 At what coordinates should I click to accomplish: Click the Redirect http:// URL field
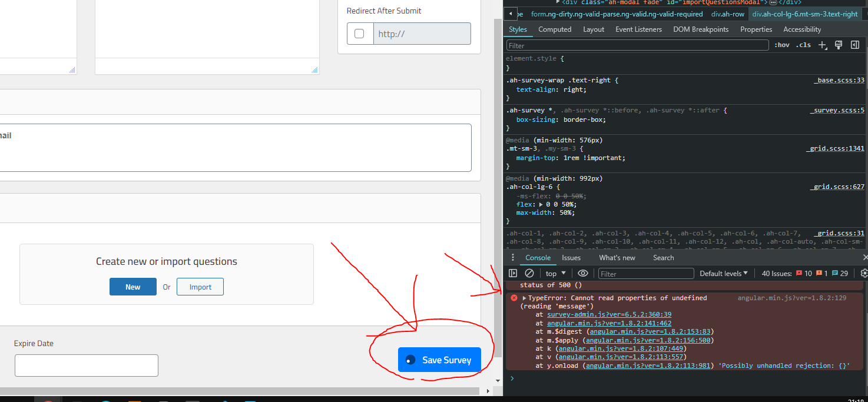click(422, 34)
